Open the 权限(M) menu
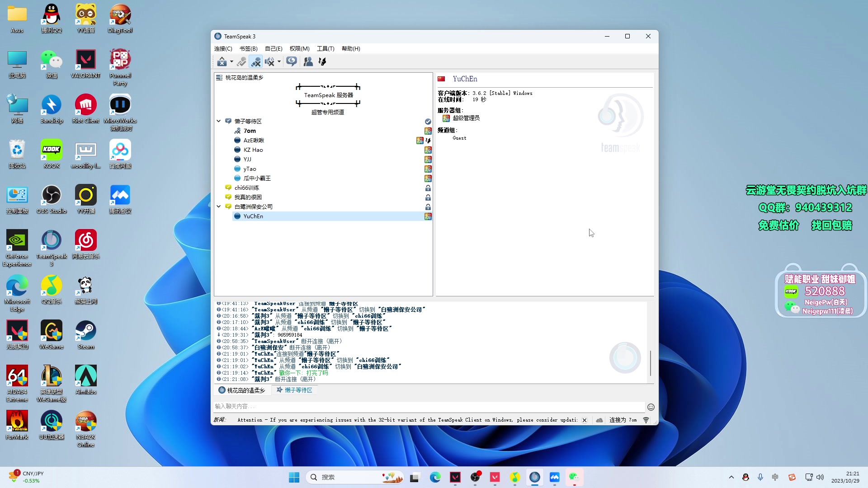The width and height of the screenshot is (868, 488). (299, 49)
